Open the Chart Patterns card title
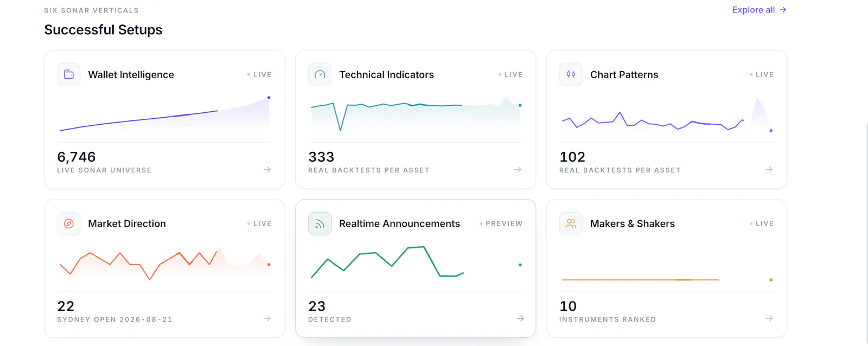 click(x=624, y=74)
